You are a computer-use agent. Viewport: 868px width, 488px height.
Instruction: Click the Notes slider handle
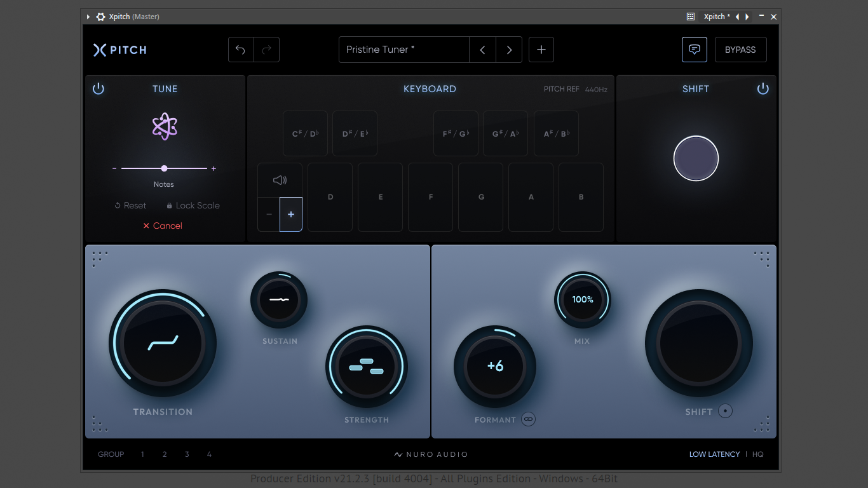165,168
